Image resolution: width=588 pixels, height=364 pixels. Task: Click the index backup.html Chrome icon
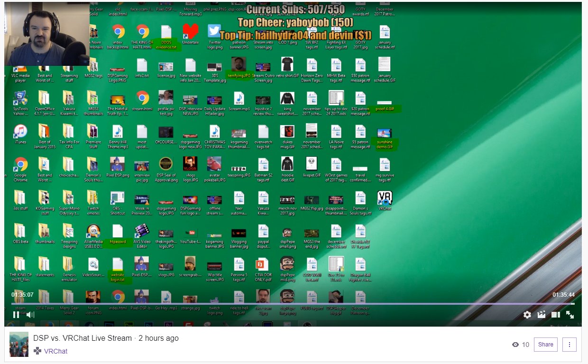click(x=118, y=31)
